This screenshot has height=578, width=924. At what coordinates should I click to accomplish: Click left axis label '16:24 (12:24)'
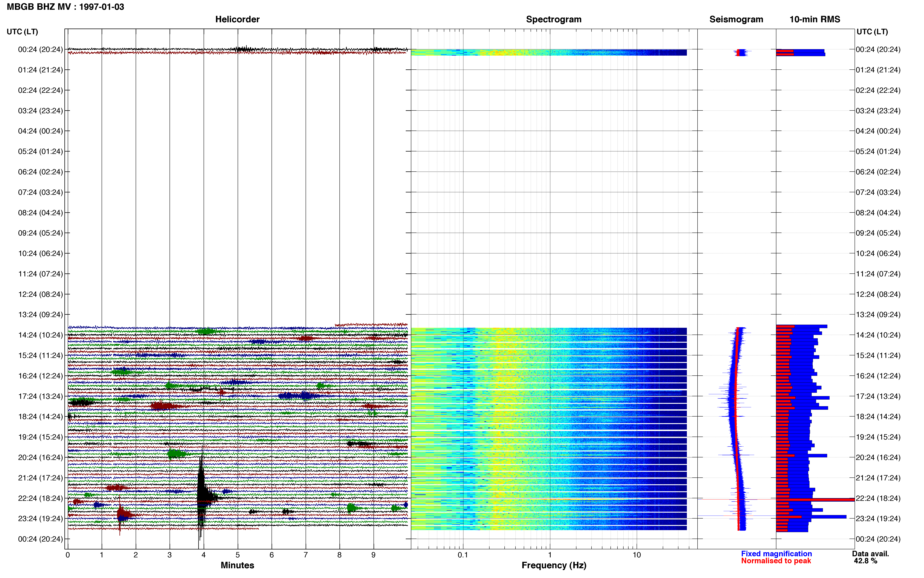(41, 376)
